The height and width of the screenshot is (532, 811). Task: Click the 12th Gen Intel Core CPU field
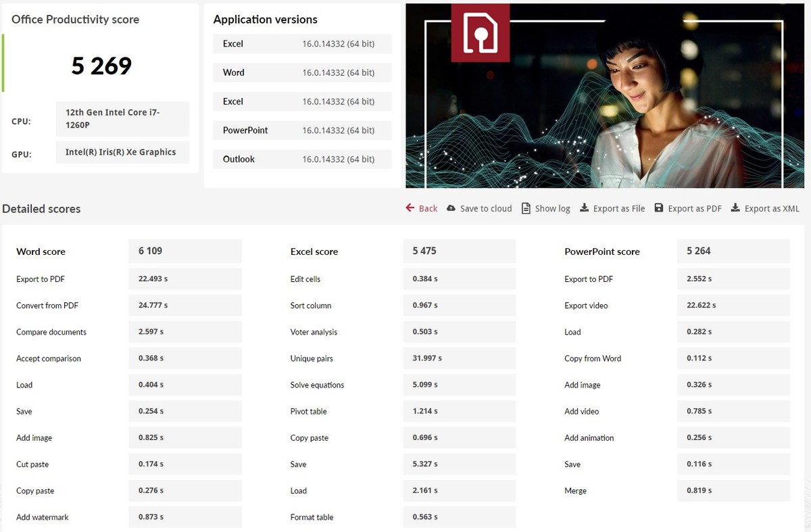tap(122, 119)
